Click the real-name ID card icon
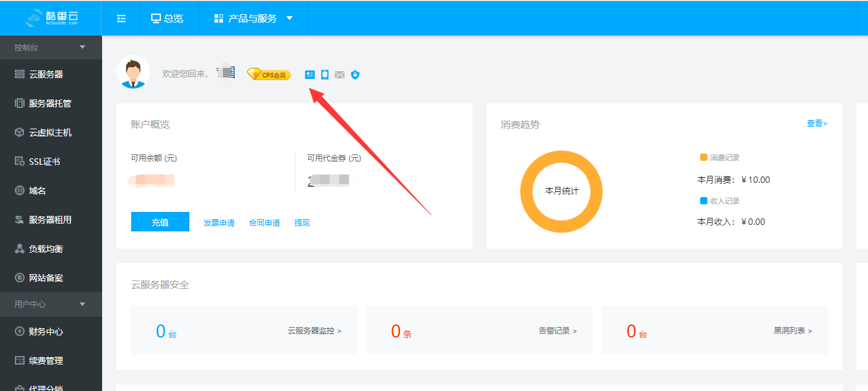The image size is (868, 391). pos(310,75)
